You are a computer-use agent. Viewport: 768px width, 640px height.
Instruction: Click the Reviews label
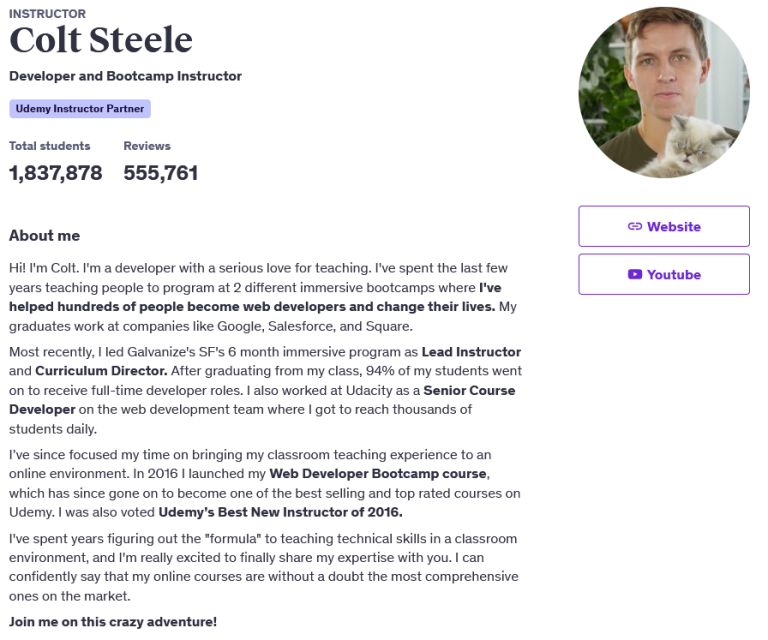coord(147,146)
